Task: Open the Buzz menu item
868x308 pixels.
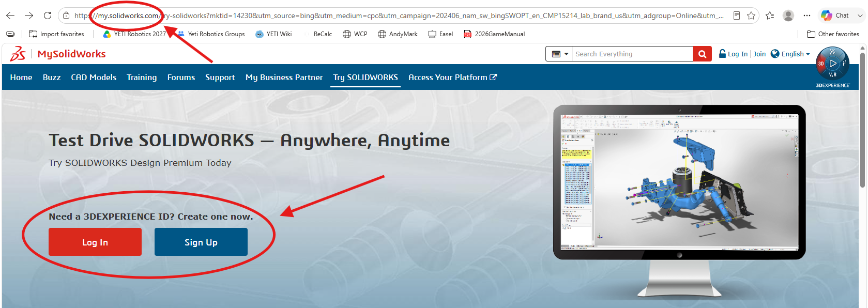Action: pyautogui.click(x=52, y=78)
